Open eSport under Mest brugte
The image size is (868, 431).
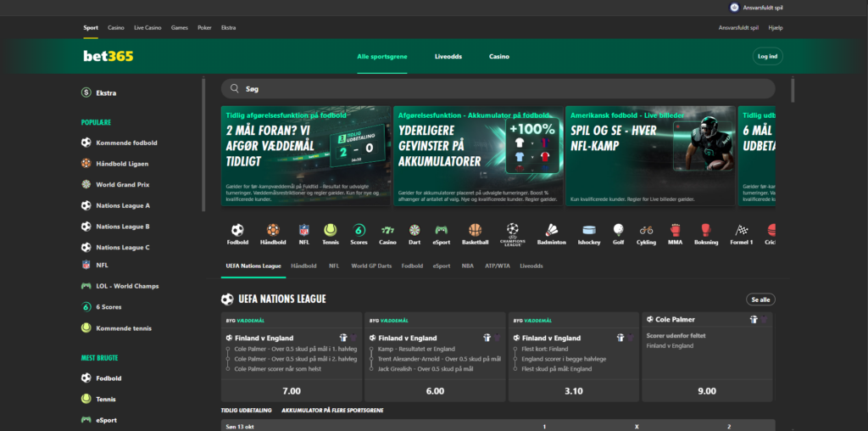point(99,420)
